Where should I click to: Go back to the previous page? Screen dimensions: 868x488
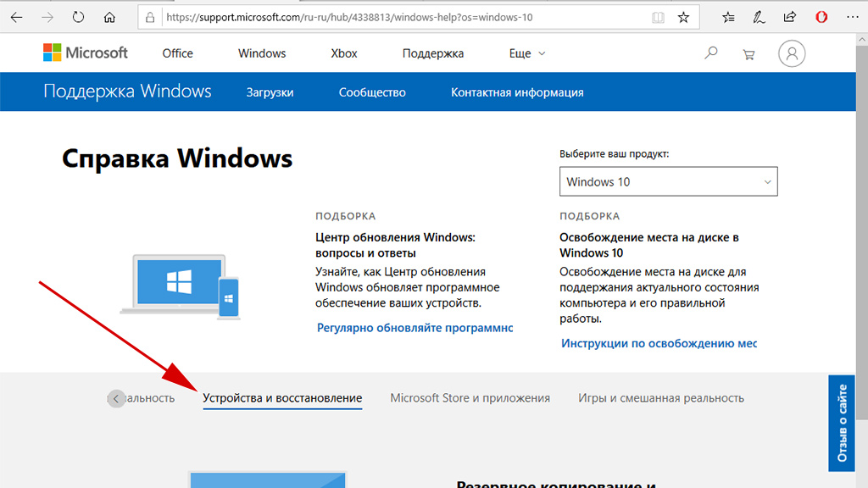click(x=17, y=17)
